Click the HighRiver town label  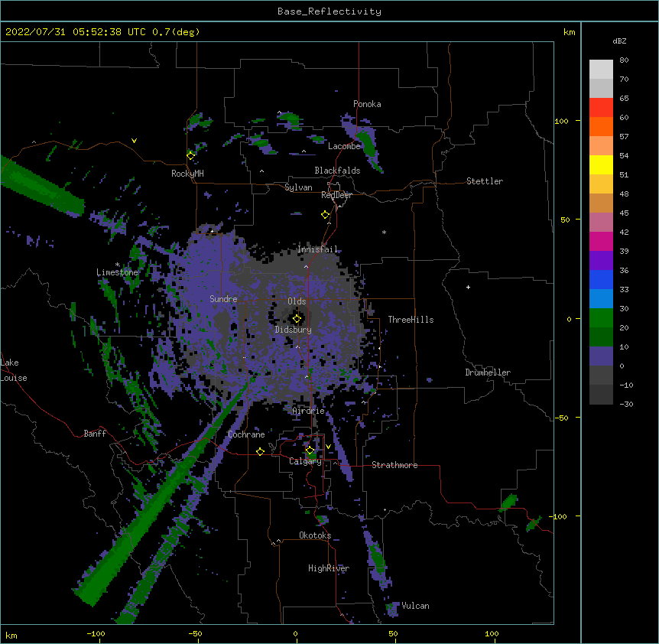[329, 568]
